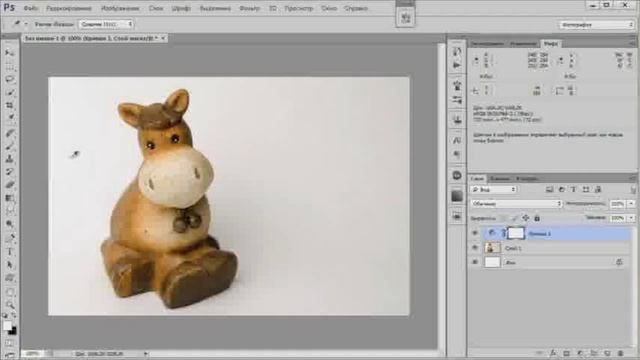Hide the selected Curves adjustment layer
640x360 pixels.
[x=475, y=233]
